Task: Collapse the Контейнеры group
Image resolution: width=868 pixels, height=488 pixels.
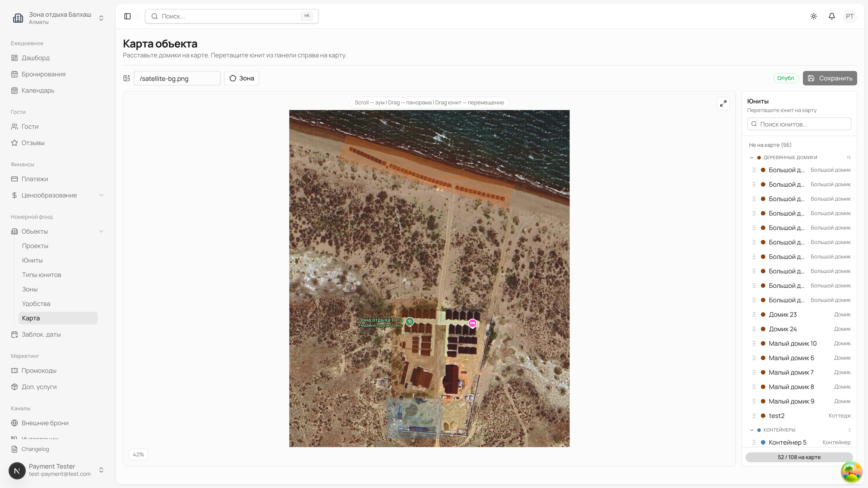Action: [x=752, y=430]
